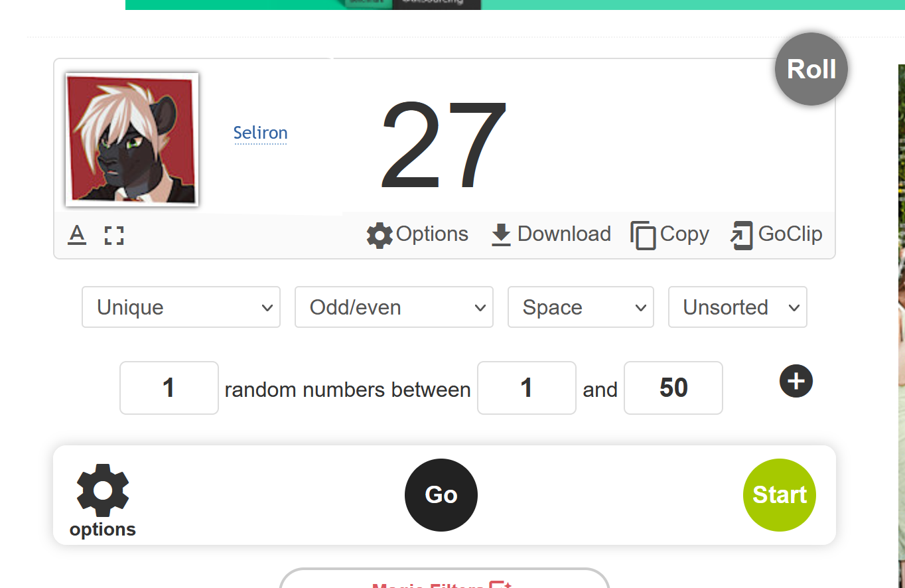The width and height of the screenshot is (905, 588).
Task: Open Options gear in result panel
Action: coord(417,235)
